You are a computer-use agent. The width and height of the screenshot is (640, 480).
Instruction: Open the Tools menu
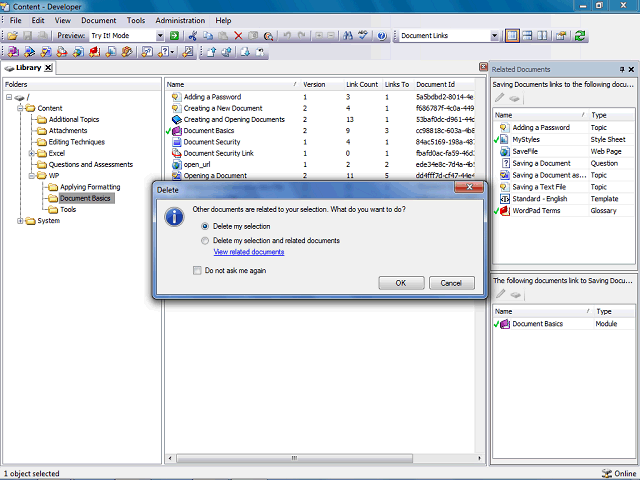pos(136,20)
